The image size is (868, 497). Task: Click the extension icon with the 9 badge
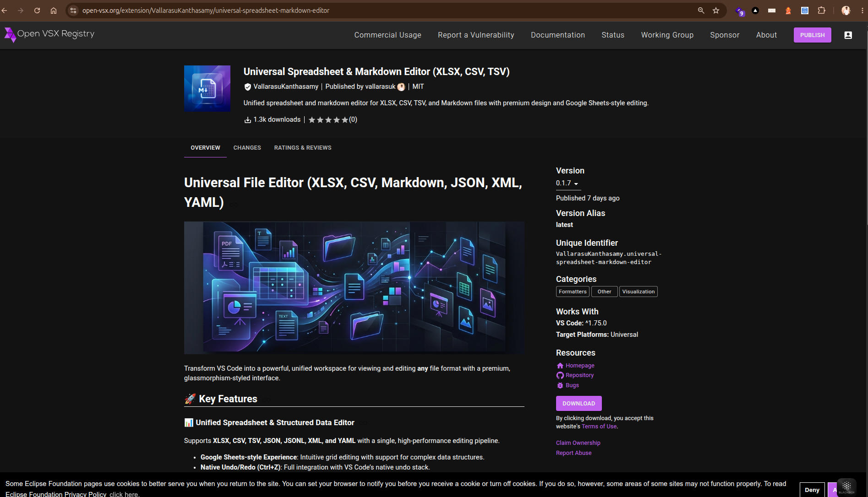point(739,11)
